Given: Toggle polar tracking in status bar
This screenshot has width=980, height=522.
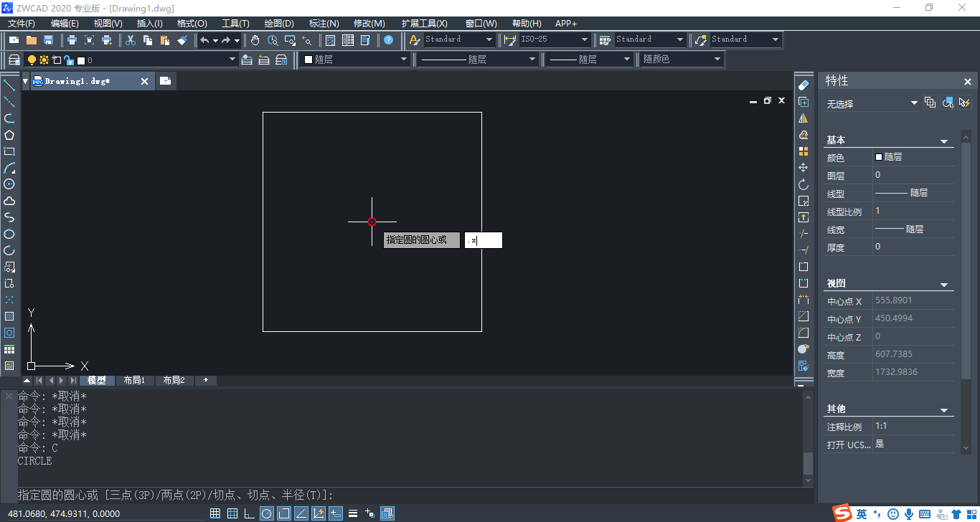Looking at the screenshot, I should (x=265, y=513).
